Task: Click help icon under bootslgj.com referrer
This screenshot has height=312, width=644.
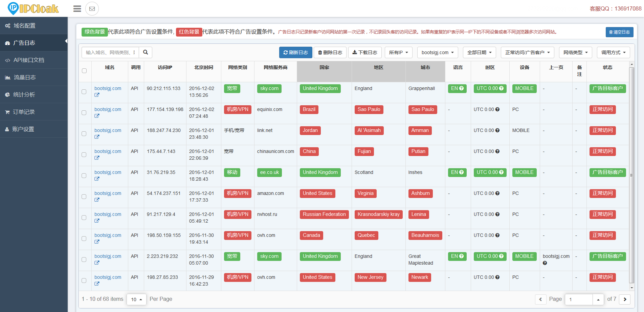Action: click(545, 263)
